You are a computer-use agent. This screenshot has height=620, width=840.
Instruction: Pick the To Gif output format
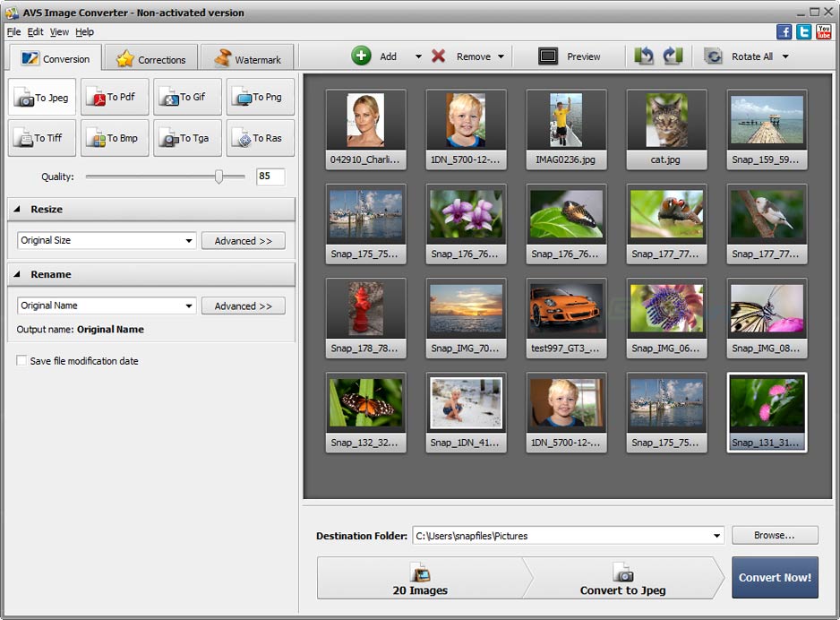pos(187,97)
